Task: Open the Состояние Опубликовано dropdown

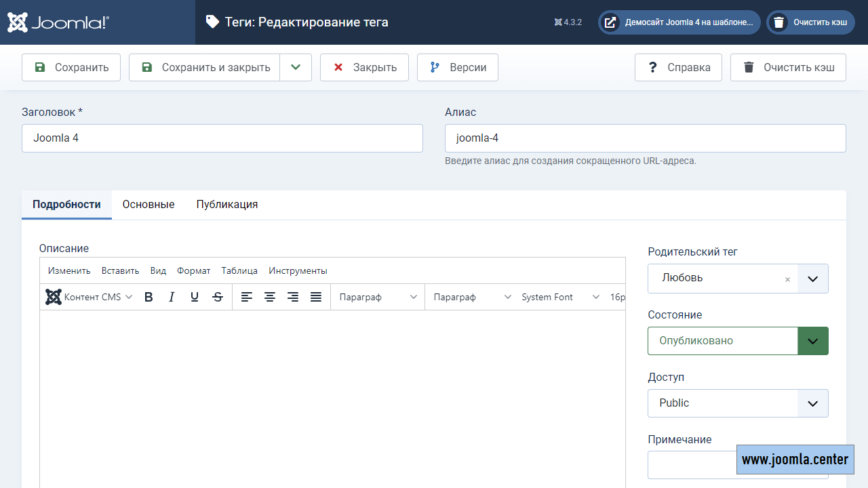Action: point(738,341)
